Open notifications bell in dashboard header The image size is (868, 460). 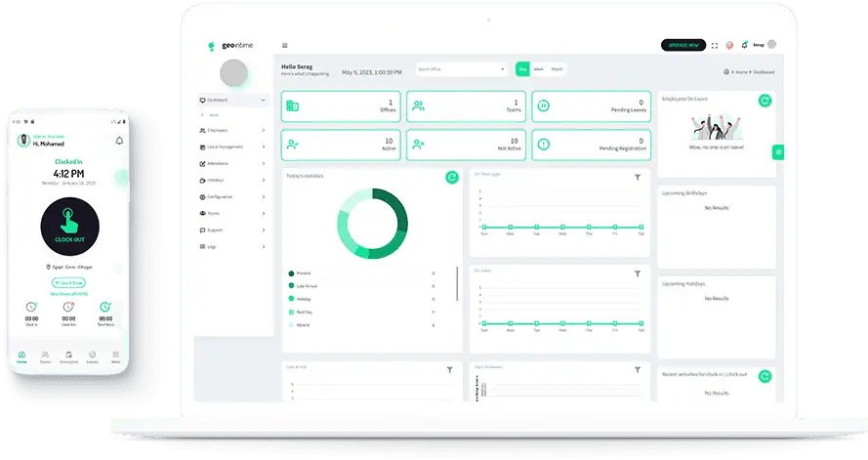tap(745, 45)
